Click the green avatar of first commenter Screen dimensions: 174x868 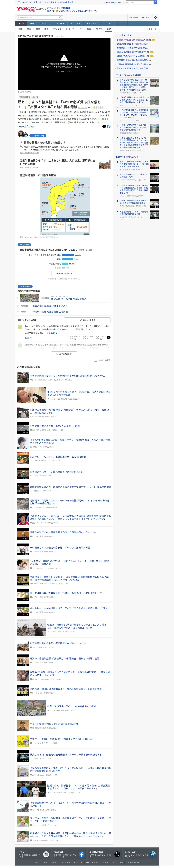[20, 327]
